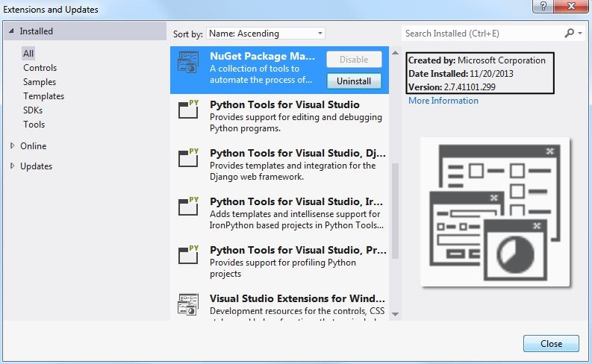Select Python Tools for Visual Studio, Pr... title
This screenshot has width=592, height=364.
(299, 250)
